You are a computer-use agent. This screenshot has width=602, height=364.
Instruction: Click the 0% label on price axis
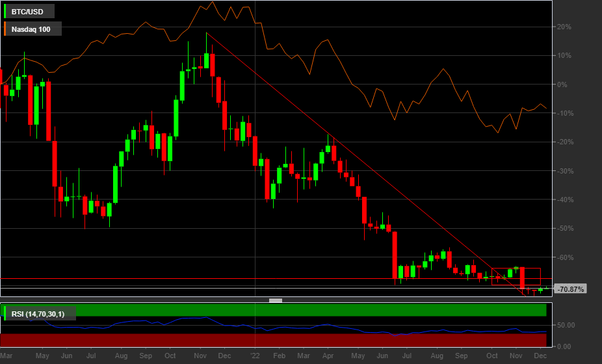(x=564, y=84)
